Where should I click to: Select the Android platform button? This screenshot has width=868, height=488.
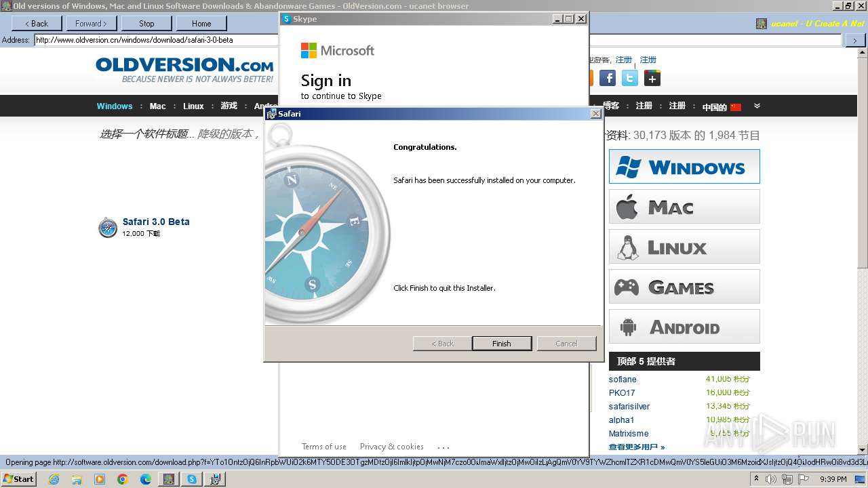pyautogui.click(x=684, y=327)
